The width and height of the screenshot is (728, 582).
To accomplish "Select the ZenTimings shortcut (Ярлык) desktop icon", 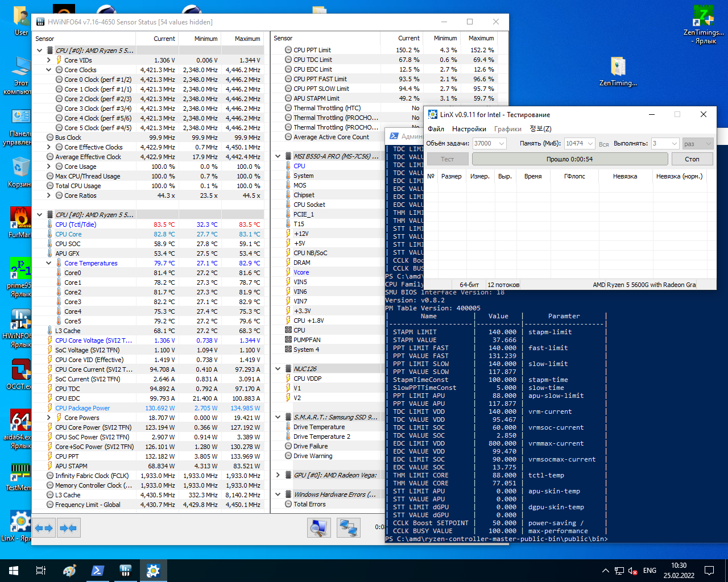I will (704, 24).
